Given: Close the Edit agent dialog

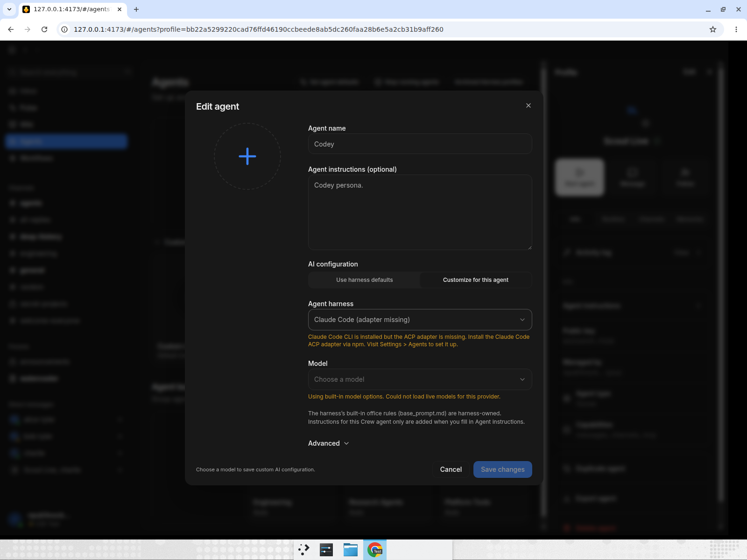Looking at the screenshot, I should click(x=529, y=105).
